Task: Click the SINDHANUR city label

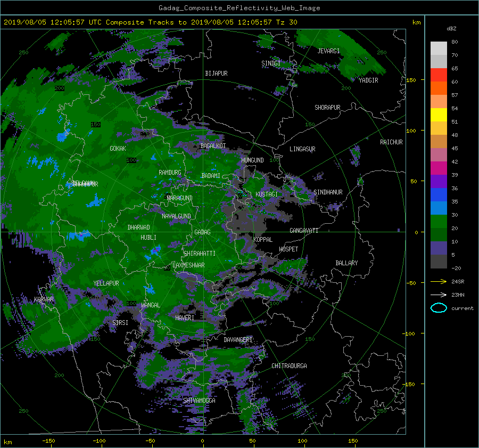Action: click(x=328, y=192)
